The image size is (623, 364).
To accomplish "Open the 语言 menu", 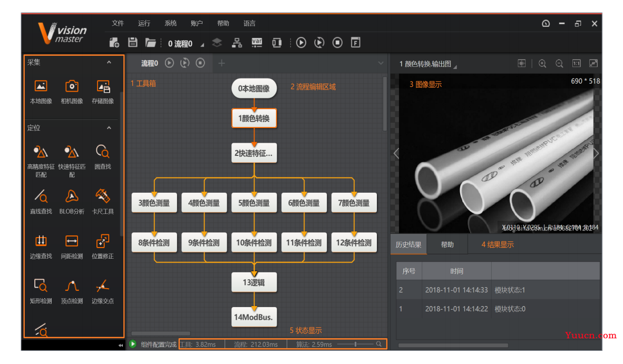I will pyautogui.click(x=249, y=23).
